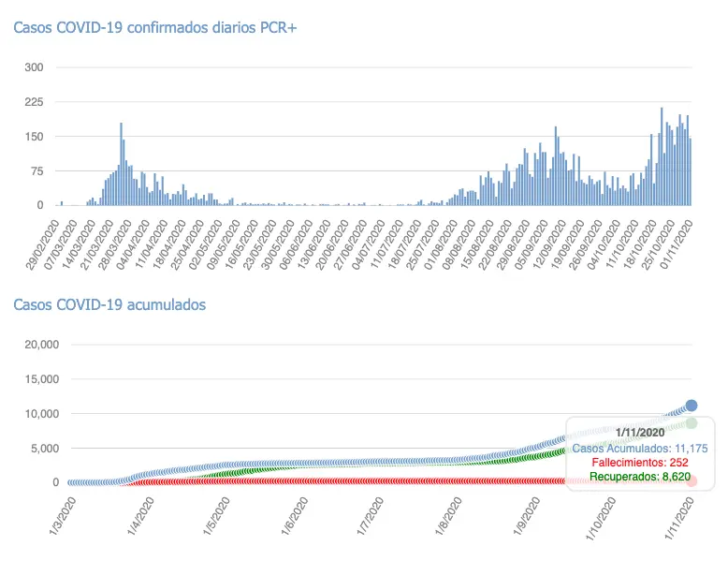Image resolution: width=728 pixels, height=561 pixels.
Task: Click the "15,000" y-axis label on accumulated chart
Action: [x=40, y=379]
